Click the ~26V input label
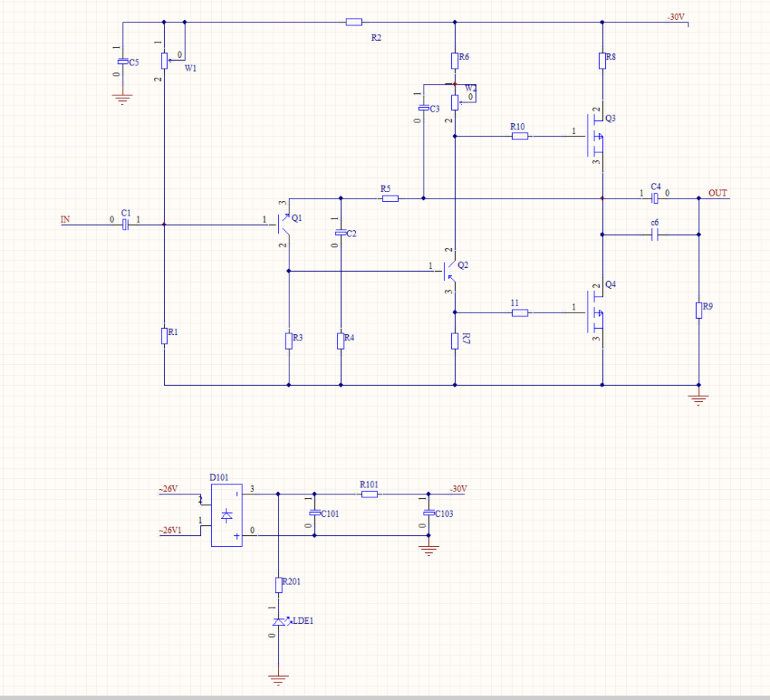Image resolution: width=770 pixels, height=700 pixels. [x=168, y=489]
